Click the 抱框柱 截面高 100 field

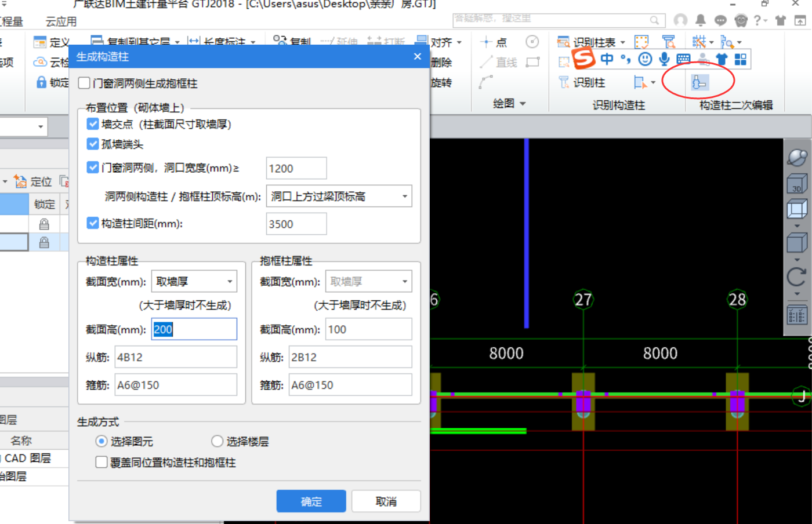click(369, 329)
